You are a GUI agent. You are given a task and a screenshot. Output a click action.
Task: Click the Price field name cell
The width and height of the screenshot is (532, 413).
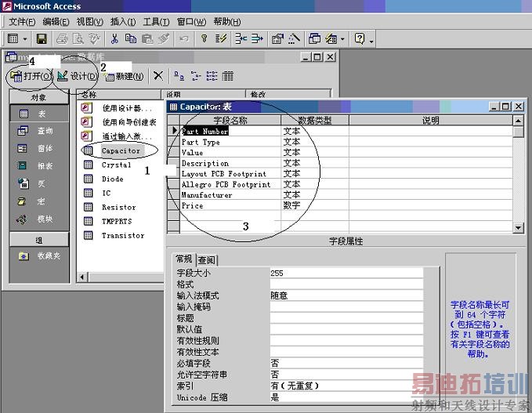(x=230, y=205)
